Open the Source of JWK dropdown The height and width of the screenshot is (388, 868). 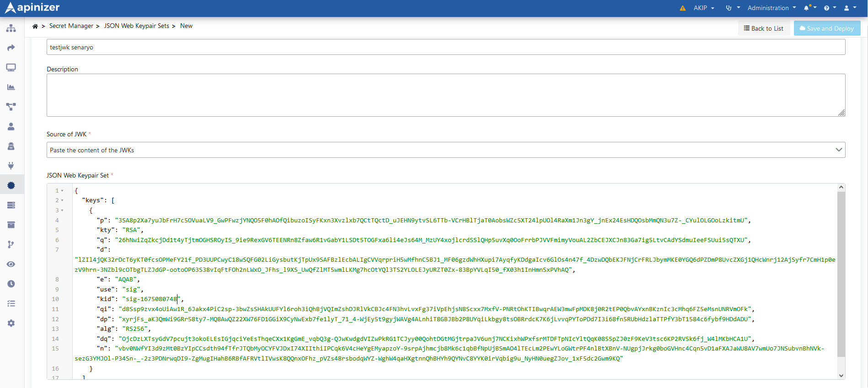445,150
